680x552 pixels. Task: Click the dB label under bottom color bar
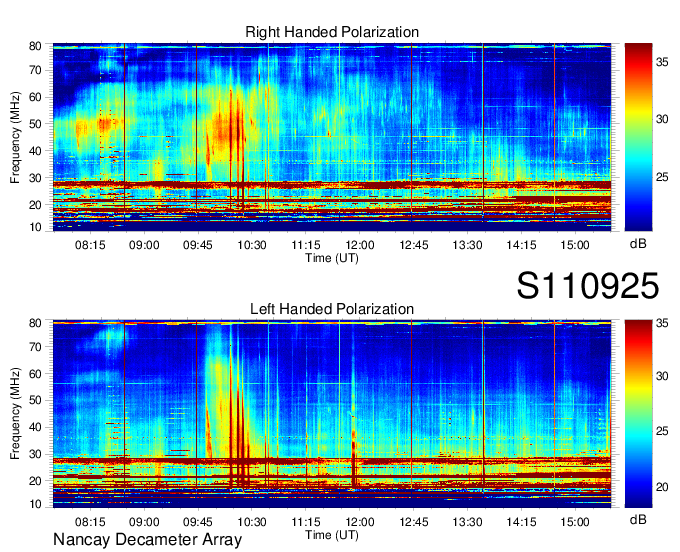coord(638,519)
